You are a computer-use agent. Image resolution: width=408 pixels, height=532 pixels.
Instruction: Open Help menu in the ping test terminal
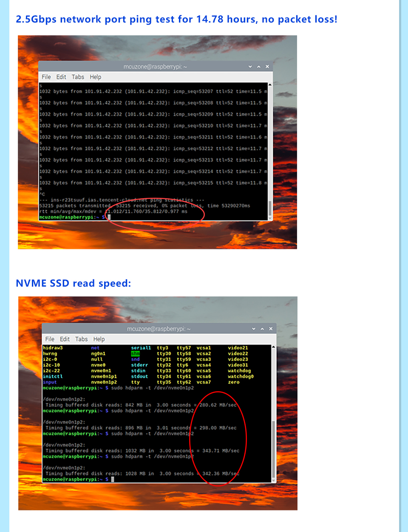coord(95,77)
